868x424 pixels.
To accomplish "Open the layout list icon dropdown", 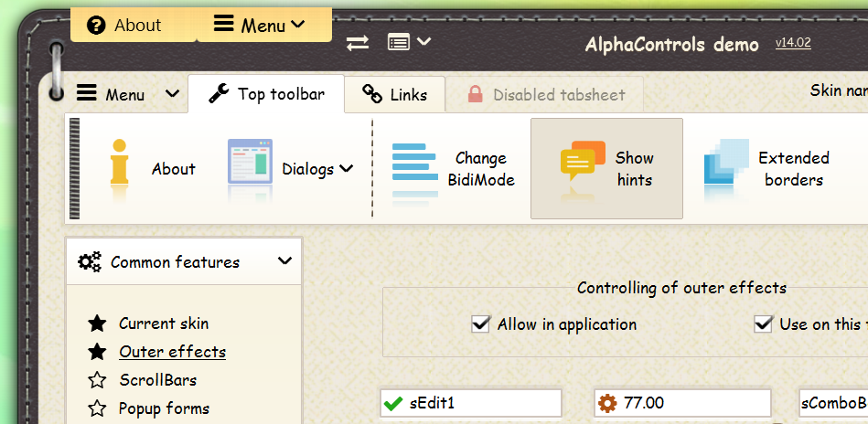I will pos(399,42).
